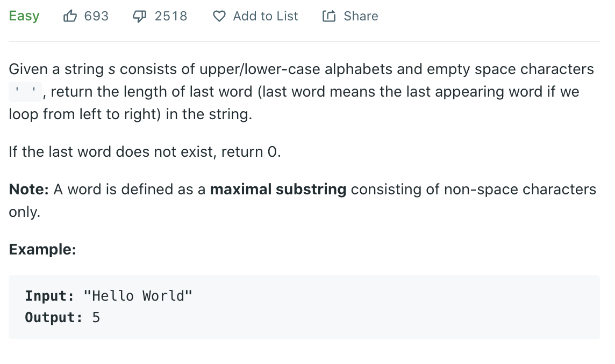This screenshot has width=615, height=364.
Task: Click the bold Note: text
Action: 28,190
